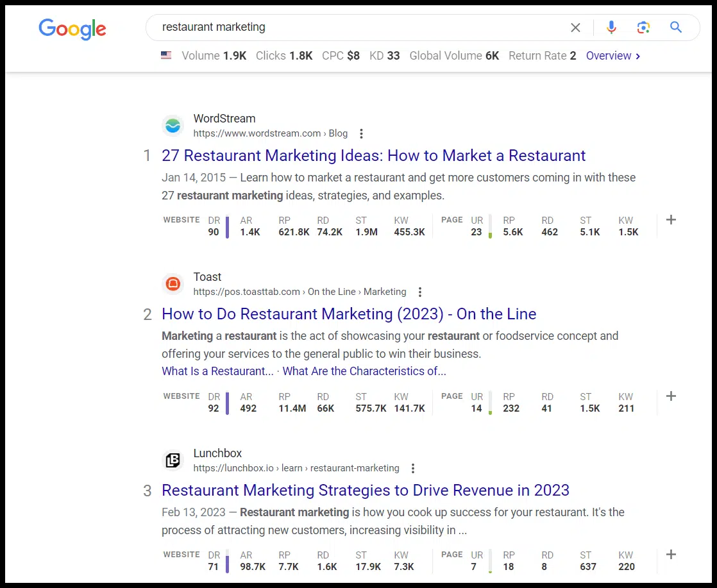Image resolution: width=717 pixels, height=588 pixels.
Task: Open Google Lens image search
Action: 643,27
